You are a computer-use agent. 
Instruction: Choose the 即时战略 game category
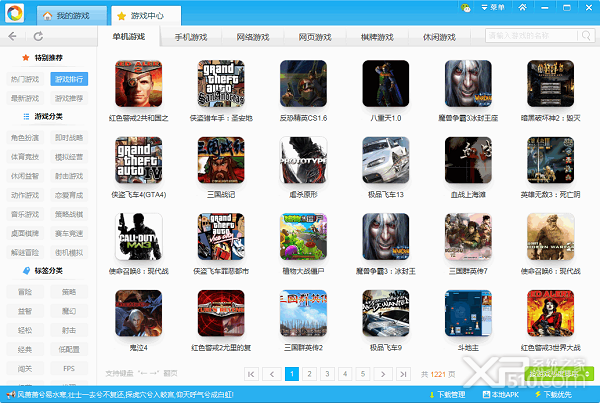point(69,138)
